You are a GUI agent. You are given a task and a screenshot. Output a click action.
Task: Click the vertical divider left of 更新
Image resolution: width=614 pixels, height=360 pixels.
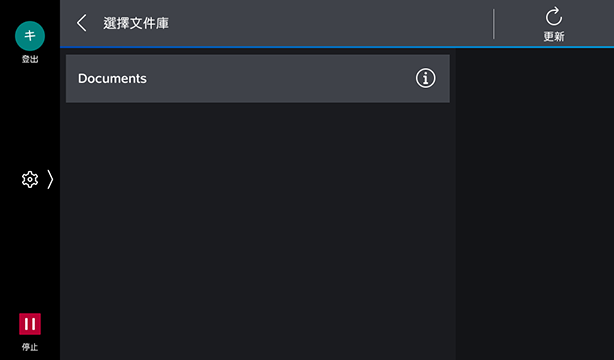click(494, 24)
